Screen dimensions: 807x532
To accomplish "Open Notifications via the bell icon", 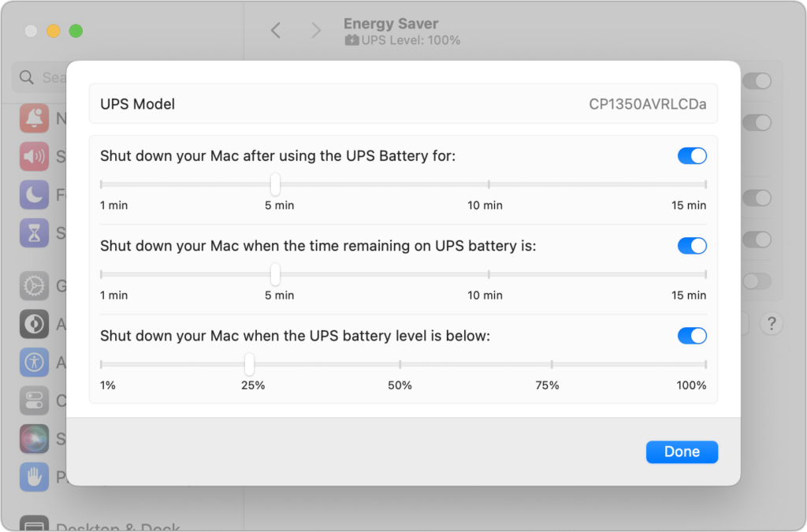I will [35, 119].
